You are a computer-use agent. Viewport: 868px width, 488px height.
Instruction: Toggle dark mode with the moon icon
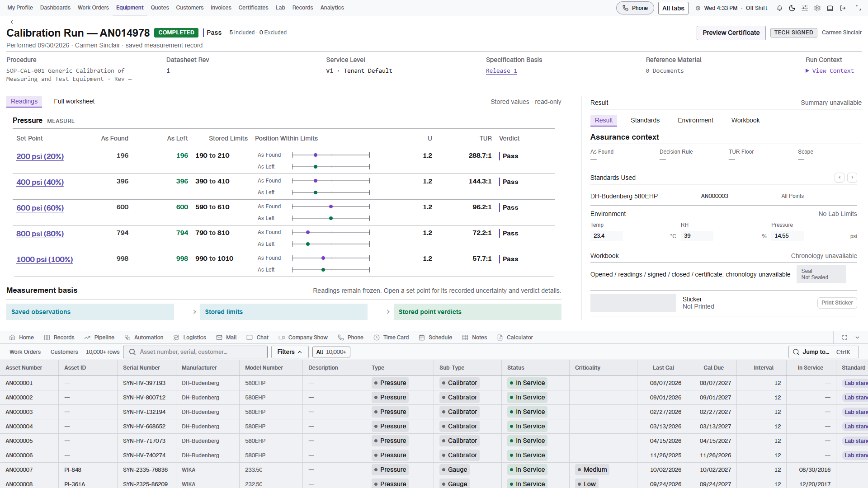792,8
